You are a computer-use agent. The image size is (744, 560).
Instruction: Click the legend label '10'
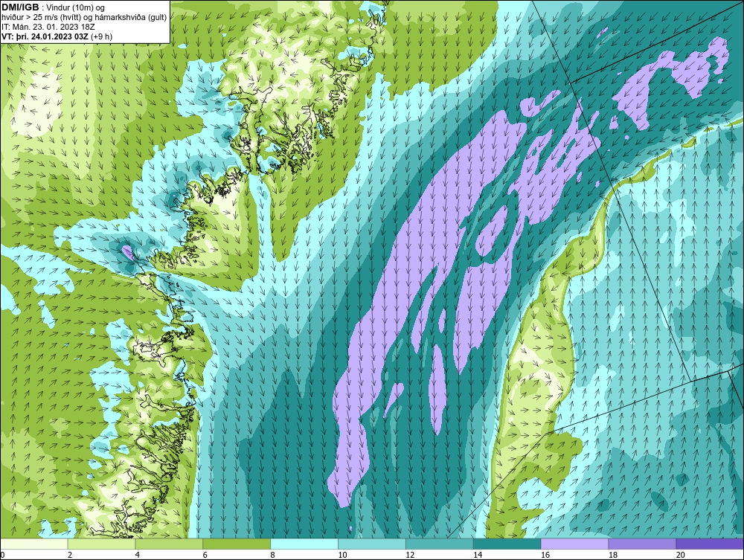(x=342, y=555)
